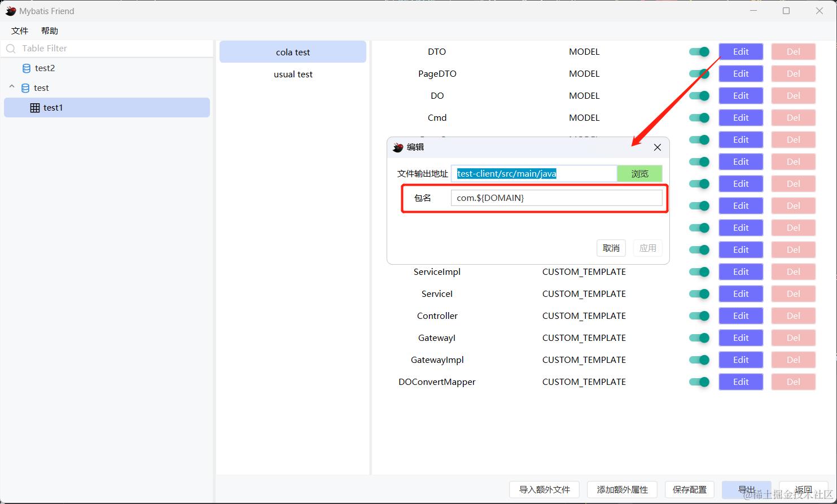
Task: Open the 文件 menu
Action: (20, 31)
